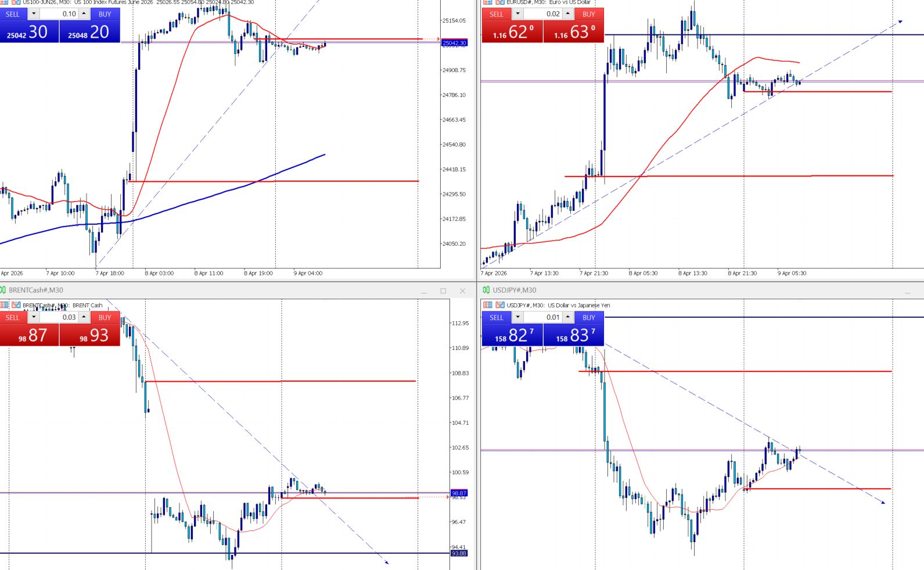Click SELL button on US100 panel

tap(13, 14)
